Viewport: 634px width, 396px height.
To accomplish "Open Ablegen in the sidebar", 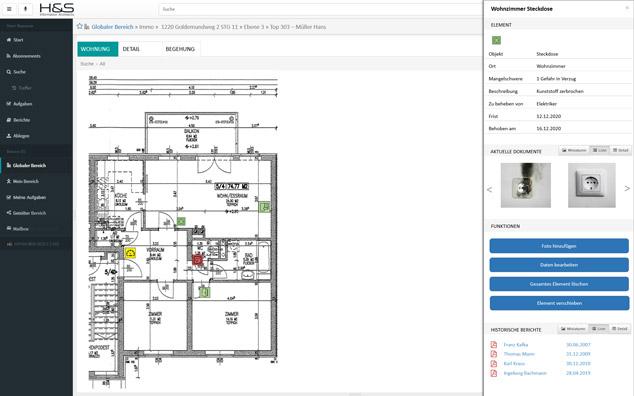I will [21, 136].
